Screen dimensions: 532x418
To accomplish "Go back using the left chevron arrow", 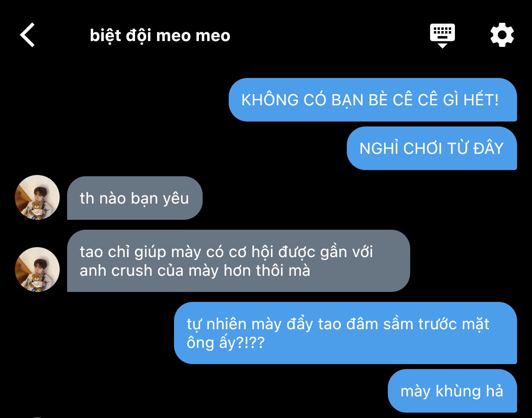I will (x=27, y=35).
